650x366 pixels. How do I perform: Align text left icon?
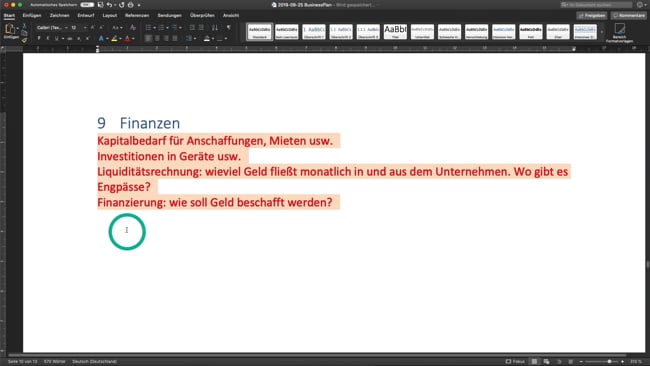click(148, 39)
